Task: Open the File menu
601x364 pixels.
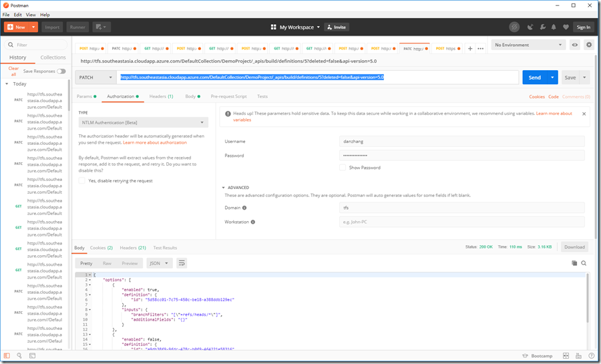Action: 6,15
